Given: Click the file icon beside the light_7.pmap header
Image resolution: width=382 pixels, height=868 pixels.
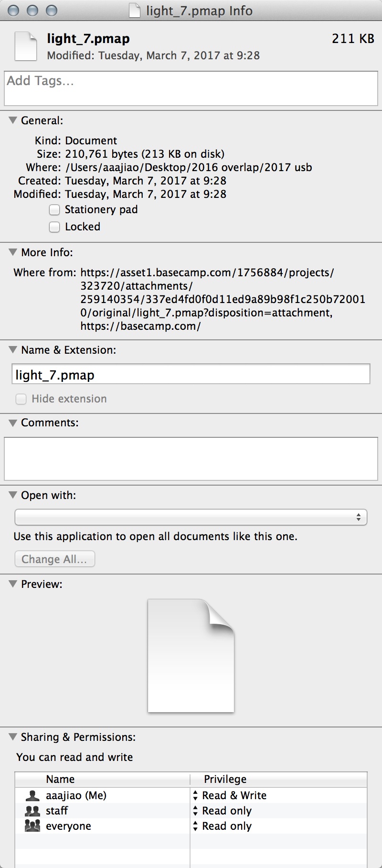Looking at the screenshot, I should (x=26, y=45).
